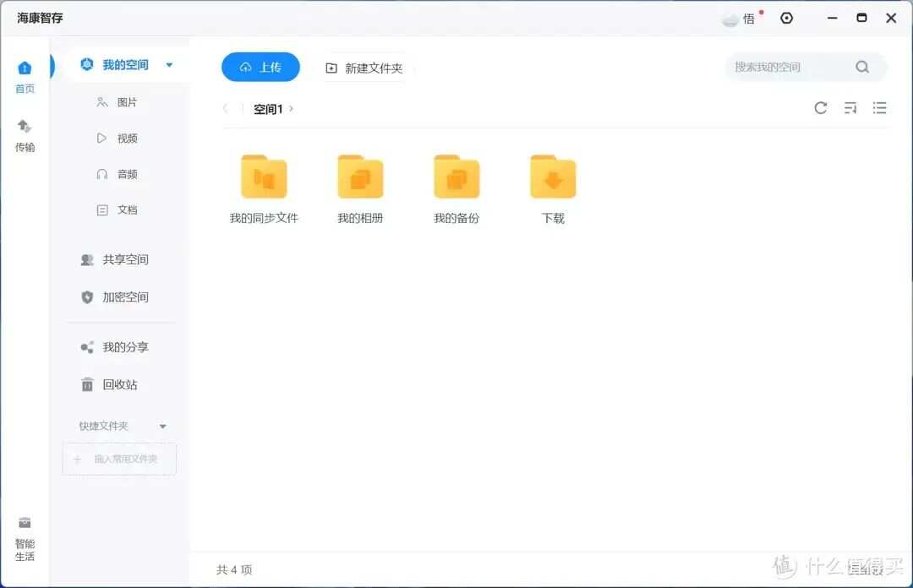The width and height of the screenshot is (913, 588).
Task: Refresh the current folder view
Action: (x=820, y=108)
